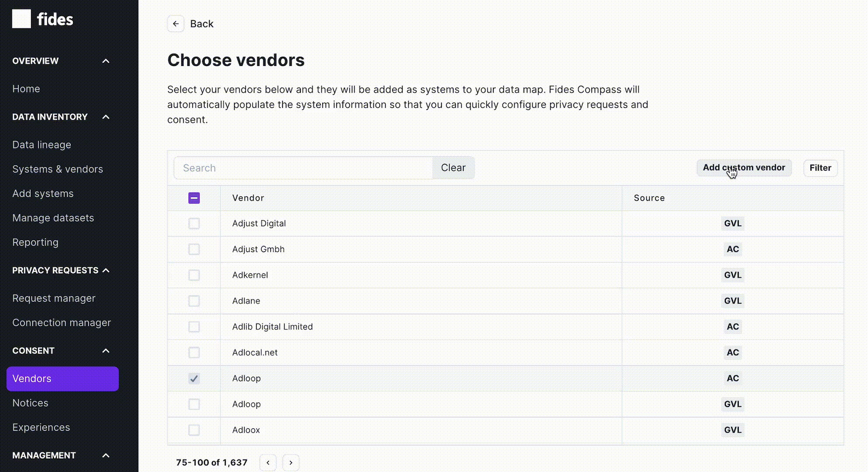Click the Adlane vendor name
The width and height of the screenshot is (868, 472).
pyautogui.click(x=246, y=301)
